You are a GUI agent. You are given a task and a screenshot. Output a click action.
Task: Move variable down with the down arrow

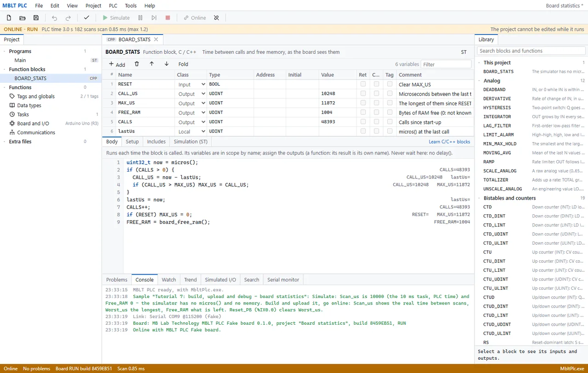pos(166,64)
